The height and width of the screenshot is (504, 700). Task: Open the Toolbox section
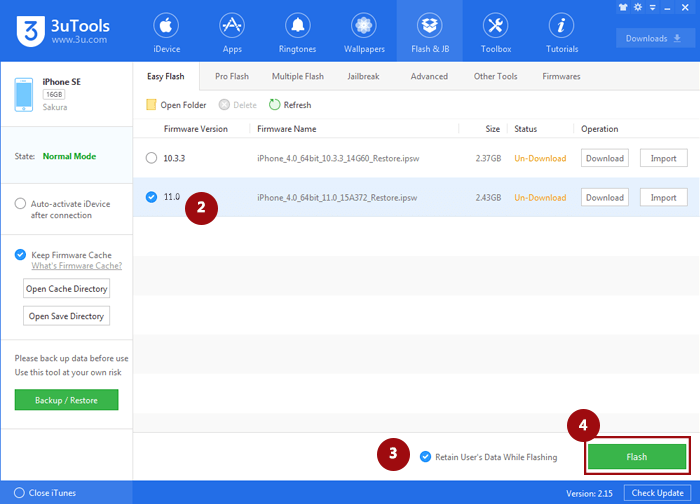(495, 31)
